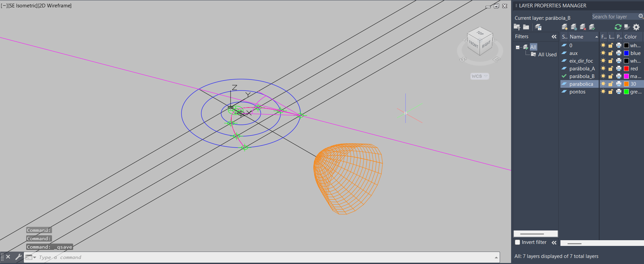Click the S compass direction on ViewCube
Viewport: 644px width, 264px height.
pyautogui.click(x=463, y=60)
